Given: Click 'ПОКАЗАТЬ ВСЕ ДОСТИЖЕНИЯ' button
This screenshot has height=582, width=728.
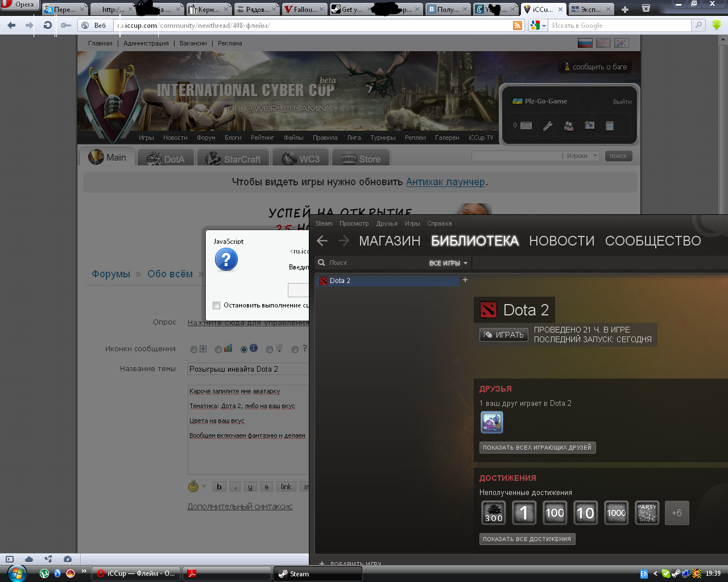Looking at the screenshot, I should (527, 539).
